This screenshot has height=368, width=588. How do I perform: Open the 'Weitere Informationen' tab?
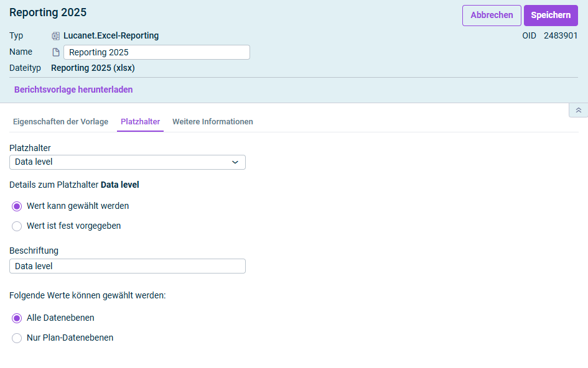[x=212, y=122]
